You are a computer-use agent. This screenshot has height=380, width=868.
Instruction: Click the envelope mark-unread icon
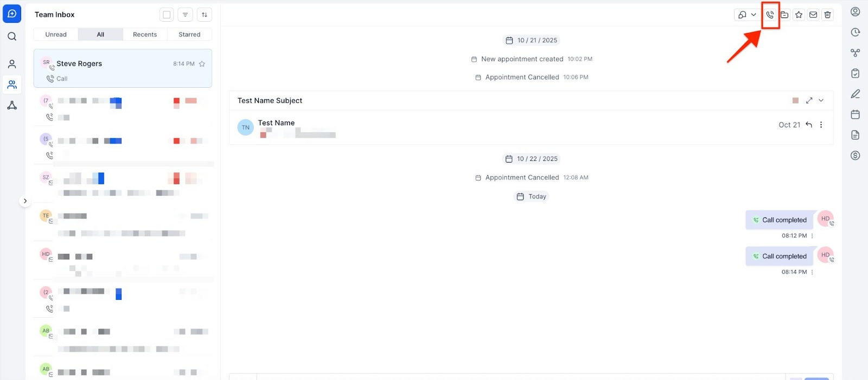[813, 15]
